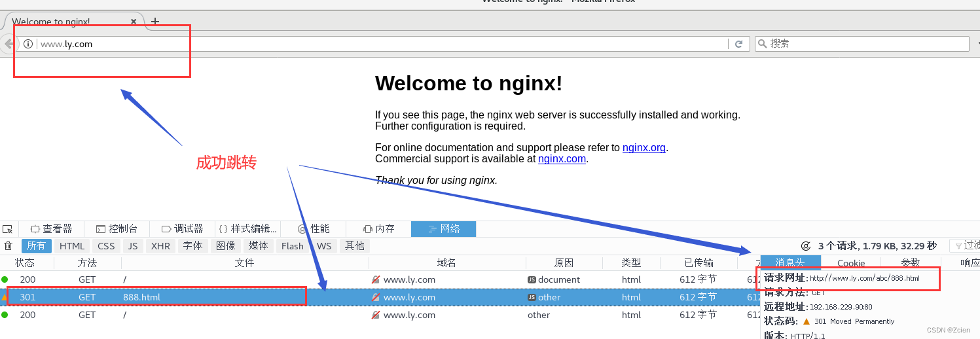This screenshot has height=339, width=980.
Task: Toggle the 字体 (Fonts) filter
Action: pyautogui.click(x=193, y=246)
